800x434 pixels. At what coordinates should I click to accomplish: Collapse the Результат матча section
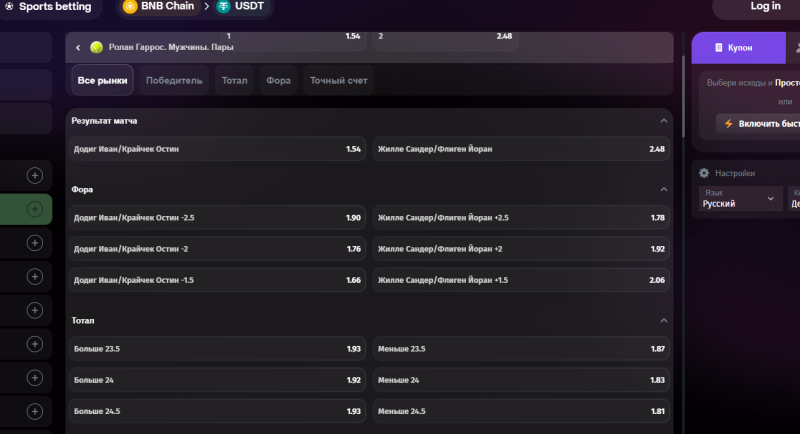664,121
